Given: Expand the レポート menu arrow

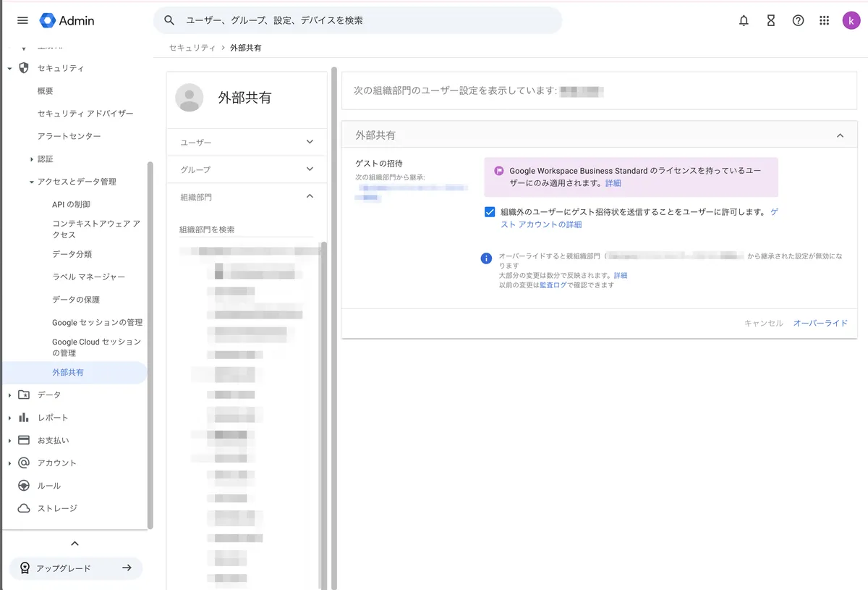Looking at the screenshot, I should tap(9, 418).
